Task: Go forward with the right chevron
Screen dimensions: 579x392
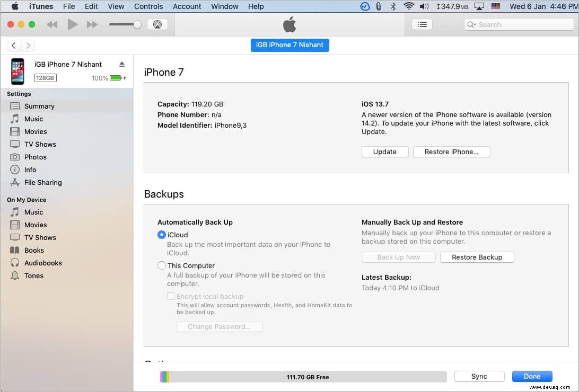Action: [28, 46]
